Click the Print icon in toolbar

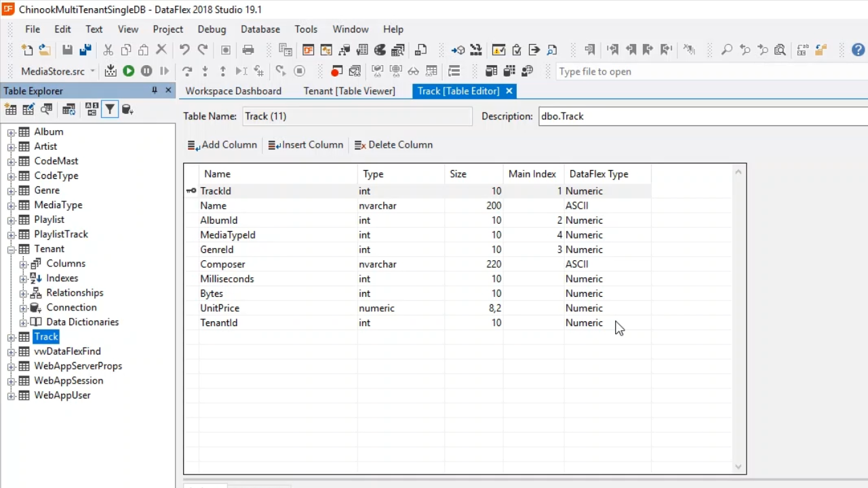click(x=248, y=50)
